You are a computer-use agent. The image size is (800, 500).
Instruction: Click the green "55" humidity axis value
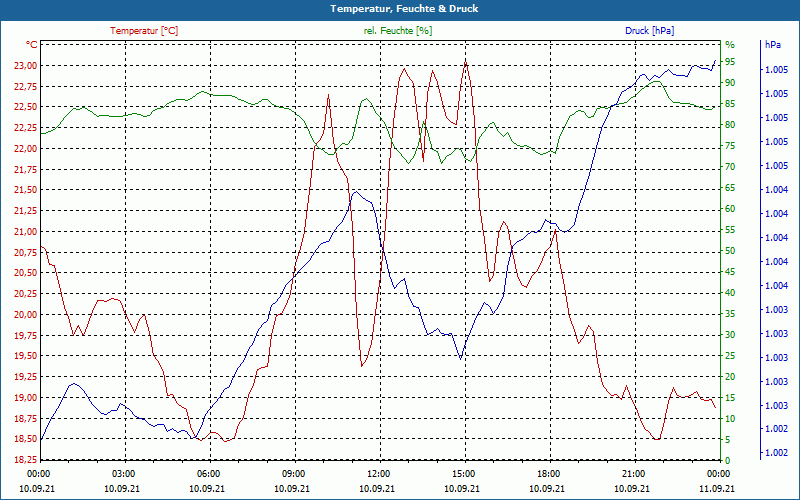(x=730, y=230)
